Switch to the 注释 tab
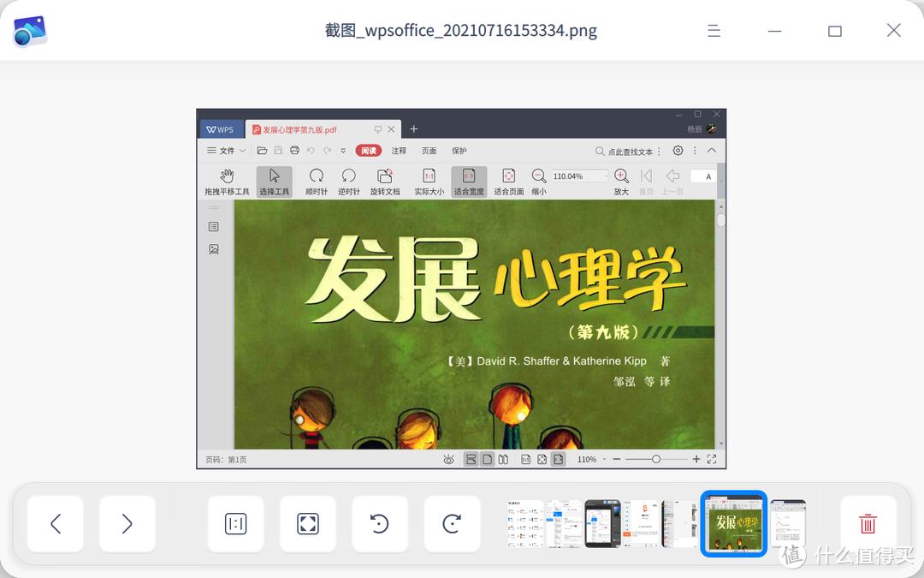The image size is (924, 578). click(x=399, y=150)
